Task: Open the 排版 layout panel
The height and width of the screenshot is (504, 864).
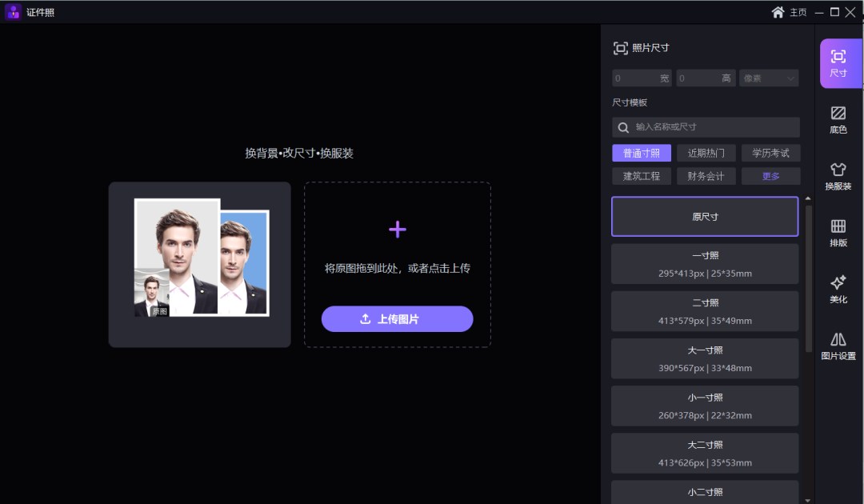Action: coord(838,230)
